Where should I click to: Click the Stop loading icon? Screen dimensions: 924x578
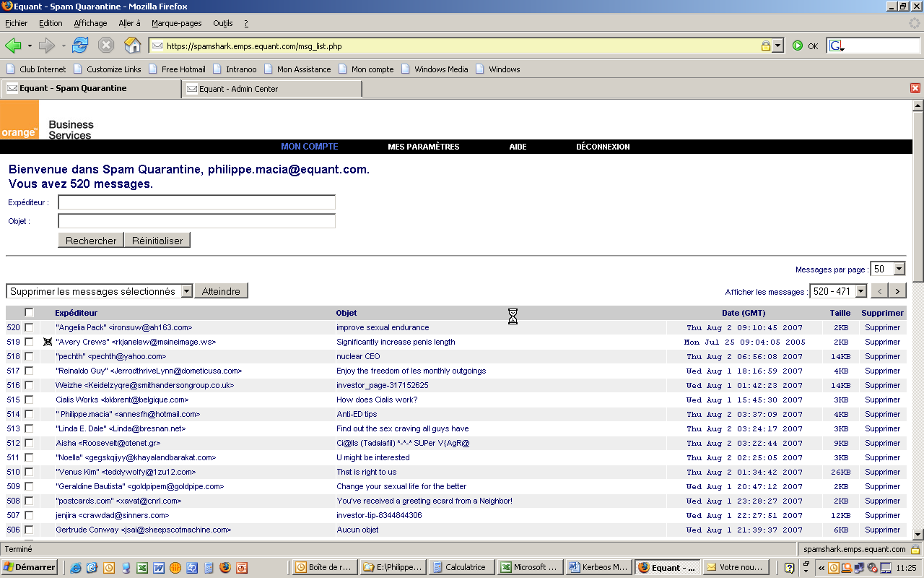(106, 46)
